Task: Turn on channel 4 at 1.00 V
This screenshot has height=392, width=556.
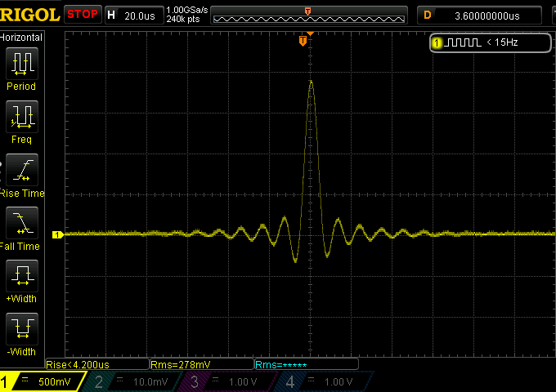Action: 325,381
